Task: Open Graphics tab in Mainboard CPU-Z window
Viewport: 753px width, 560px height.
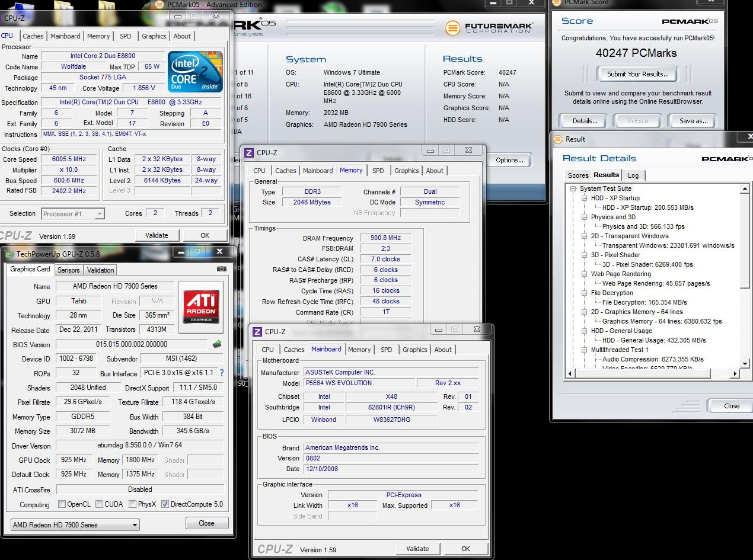Action: tap(414, 350)
